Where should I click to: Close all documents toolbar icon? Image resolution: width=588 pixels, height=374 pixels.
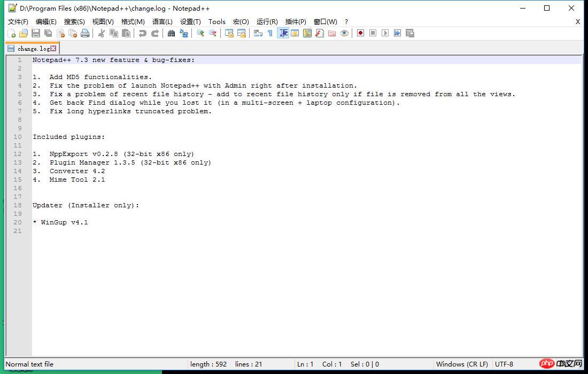[x=73, y=33]
